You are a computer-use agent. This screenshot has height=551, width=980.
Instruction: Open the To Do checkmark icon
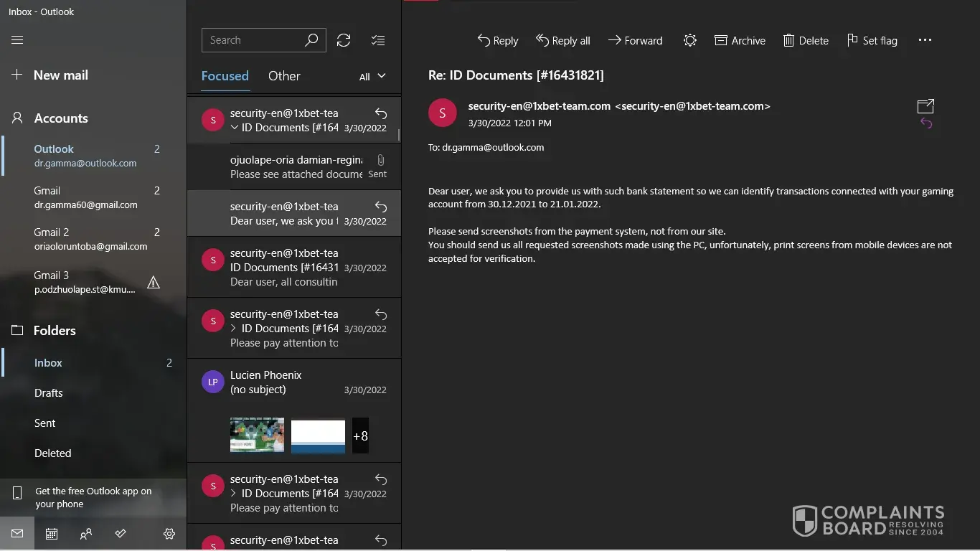click(x=121, y=534)
